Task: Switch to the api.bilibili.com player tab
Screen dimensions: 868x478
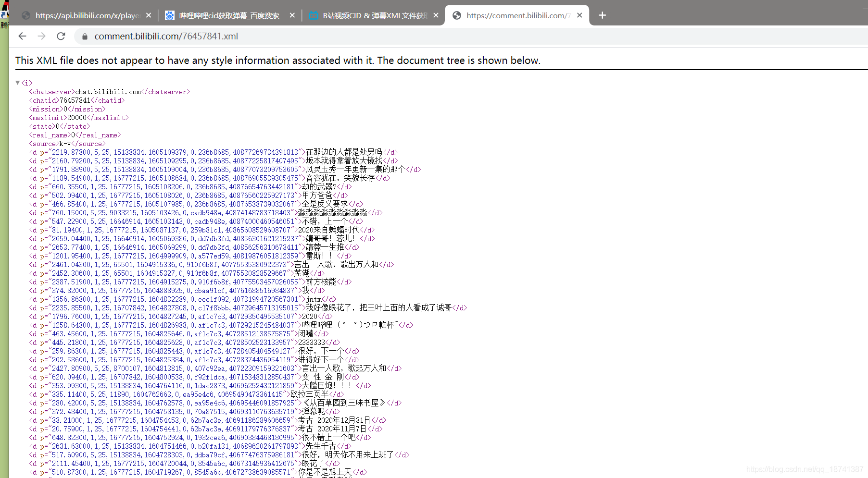Action: 87,15
